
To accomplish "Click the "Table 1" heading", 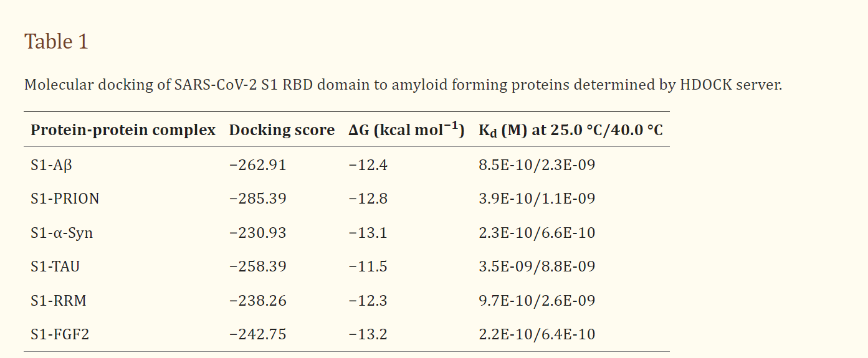I will pyautogui.click(x=56, y=42).
